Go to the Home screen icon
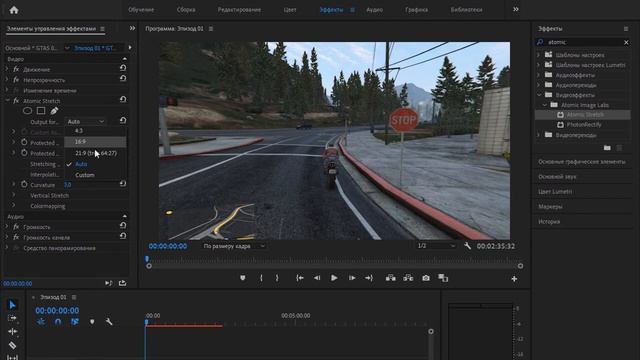Image resolution: width=640 pixels, height=360 pixels. (14, 10)
